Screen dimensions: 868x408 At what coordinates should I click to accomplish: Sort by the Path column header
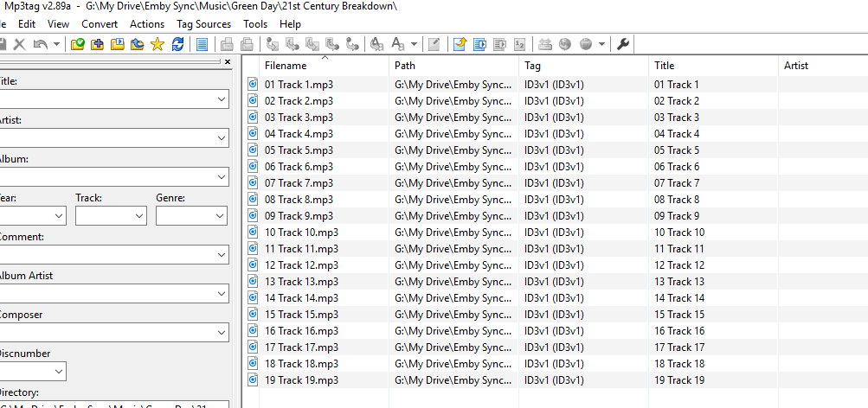[454, 66]
